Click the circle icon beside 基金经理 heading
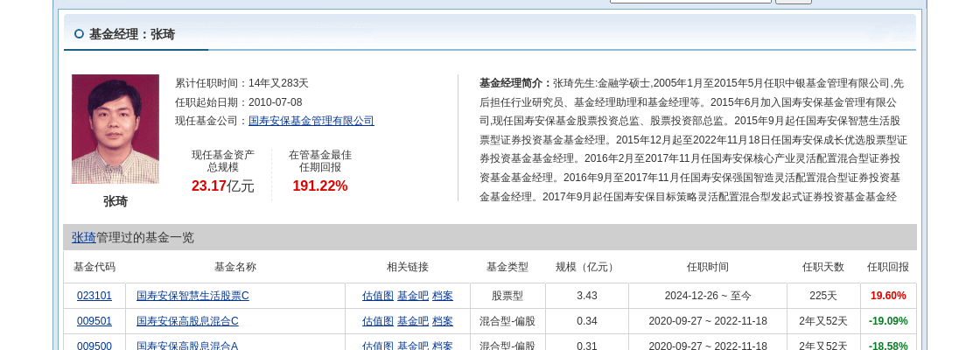Viewport: 980px width, 350px height. 79,34
